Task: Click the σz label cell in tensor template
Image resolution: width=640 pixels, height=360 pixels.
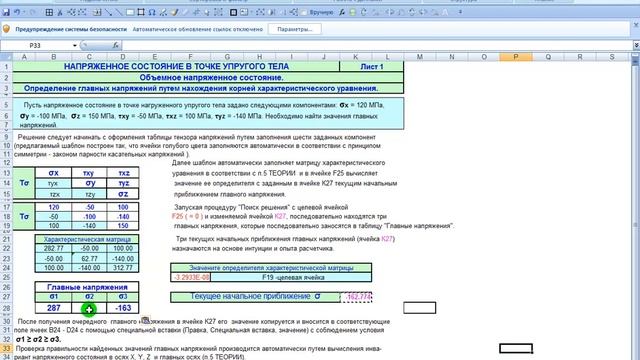Action: tap(123, 194)
